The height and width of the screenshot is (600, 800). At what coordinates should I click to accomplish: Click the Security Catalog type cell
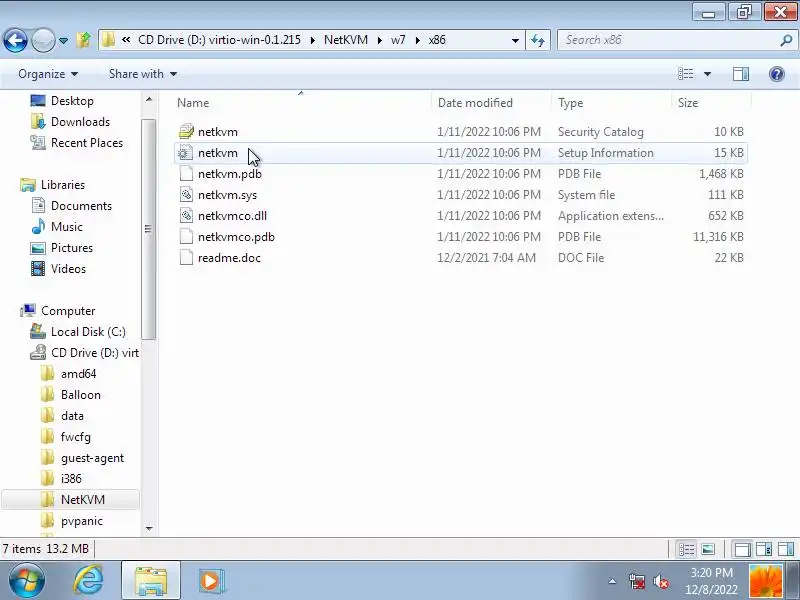click(601, 132)
